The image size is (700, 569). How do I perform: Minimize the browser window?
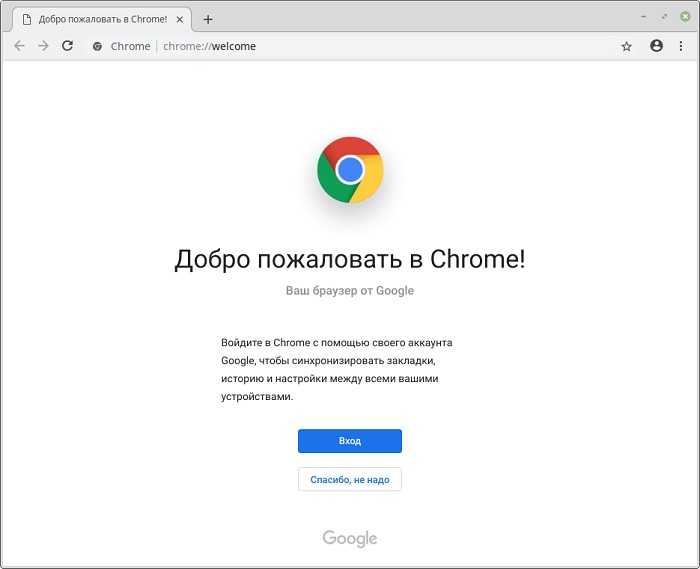(643, 17)
